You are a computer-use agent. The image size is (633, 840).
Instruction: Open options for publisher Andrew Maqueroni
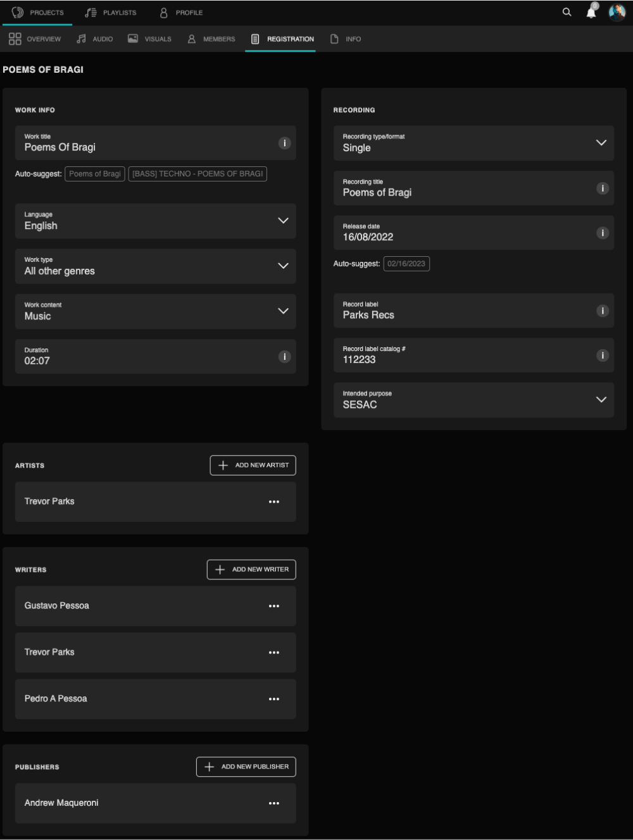(x=274, y=803)
